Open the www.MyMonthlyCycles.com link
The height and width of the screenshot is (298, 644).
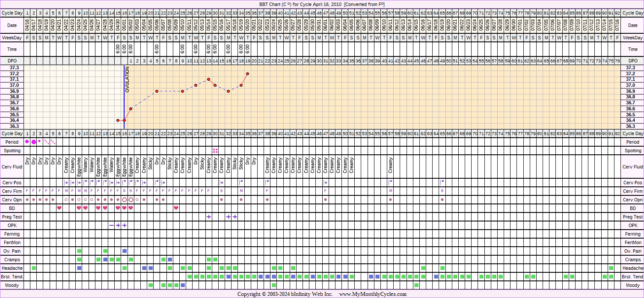373,294
